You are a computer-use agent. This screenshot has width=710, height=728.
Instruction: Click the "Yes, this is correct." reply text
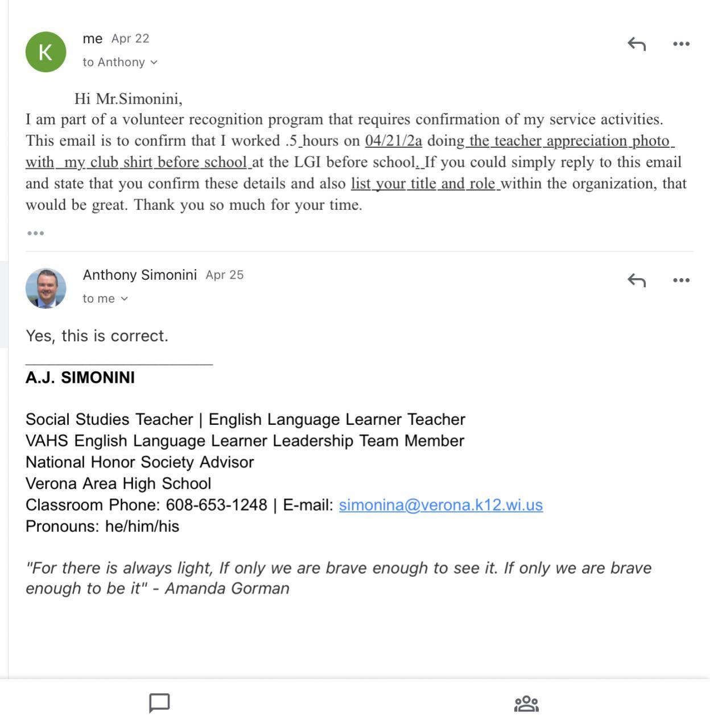97,336
